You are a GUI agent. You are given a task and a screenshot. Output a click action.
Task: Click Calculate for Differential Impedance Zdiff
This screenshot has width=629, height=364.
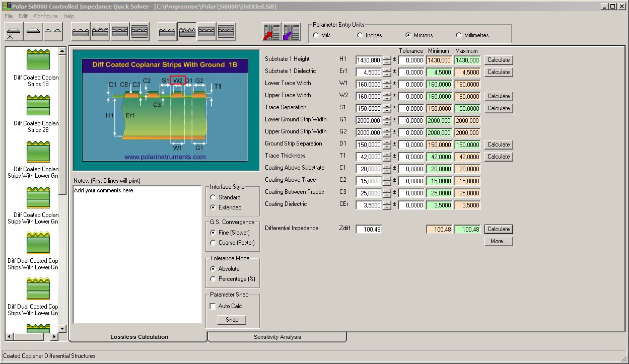point(499,229)
